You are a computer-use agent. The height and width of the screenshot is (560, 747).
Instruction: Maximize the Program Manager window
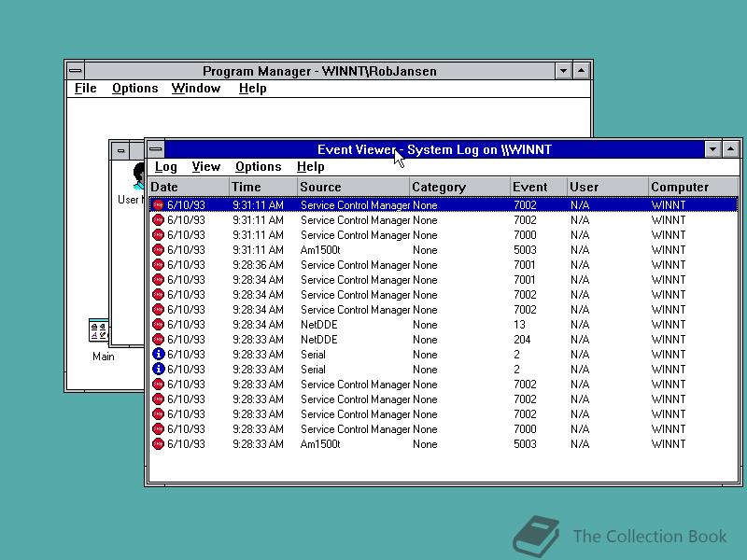581,71
